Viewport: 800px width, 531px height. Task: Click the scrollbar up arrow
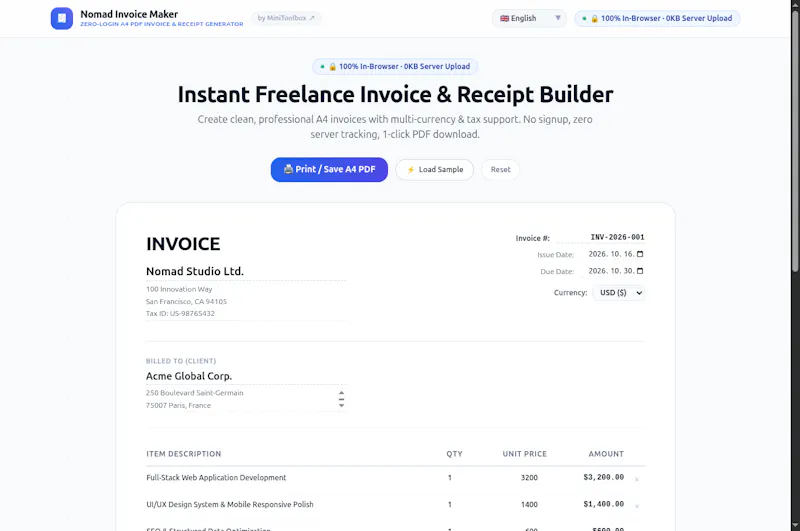click(x=795, y=4)
